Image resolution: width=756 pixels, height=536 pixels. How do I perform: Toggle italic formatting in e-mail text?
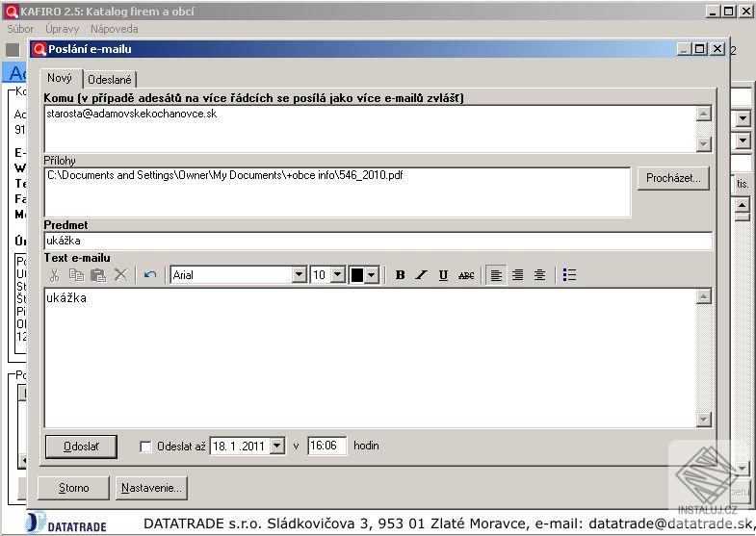click(422, 275)
